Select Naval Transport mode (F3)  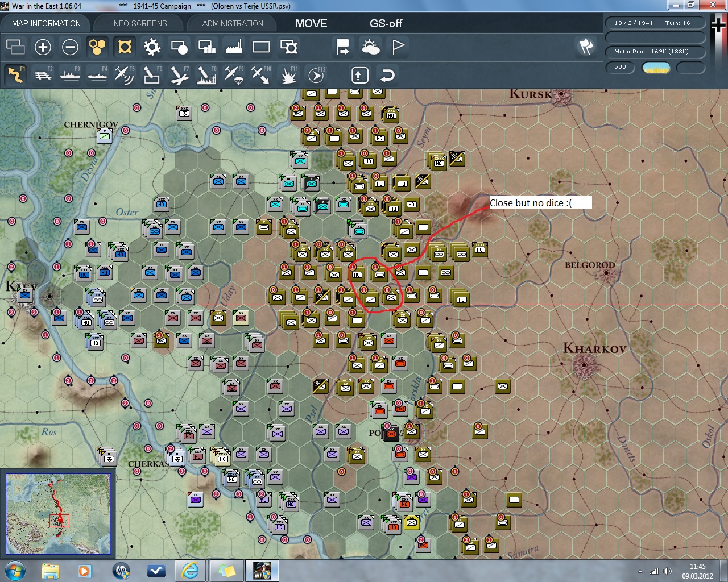point(71,75)
